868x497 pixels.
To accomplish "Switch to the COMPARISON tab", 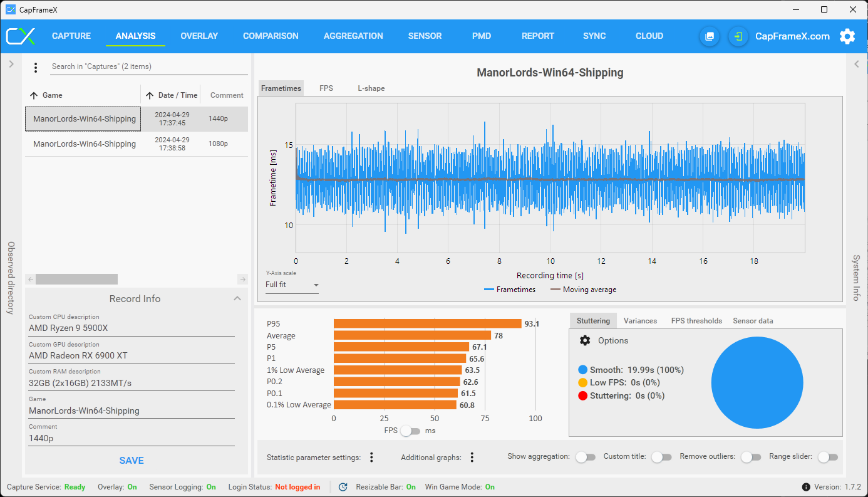I will [271, 36].
